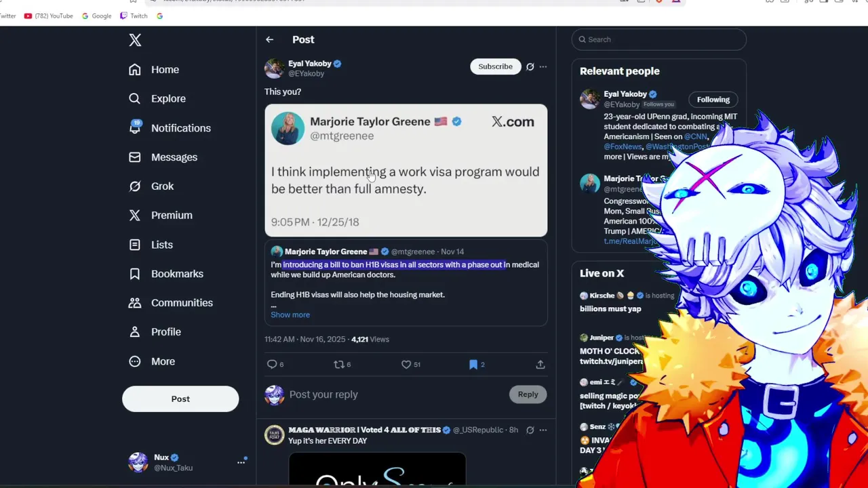Open the YouTube bookmark in browser bar
The image size is (868, 488).
(x=49, y=16)
